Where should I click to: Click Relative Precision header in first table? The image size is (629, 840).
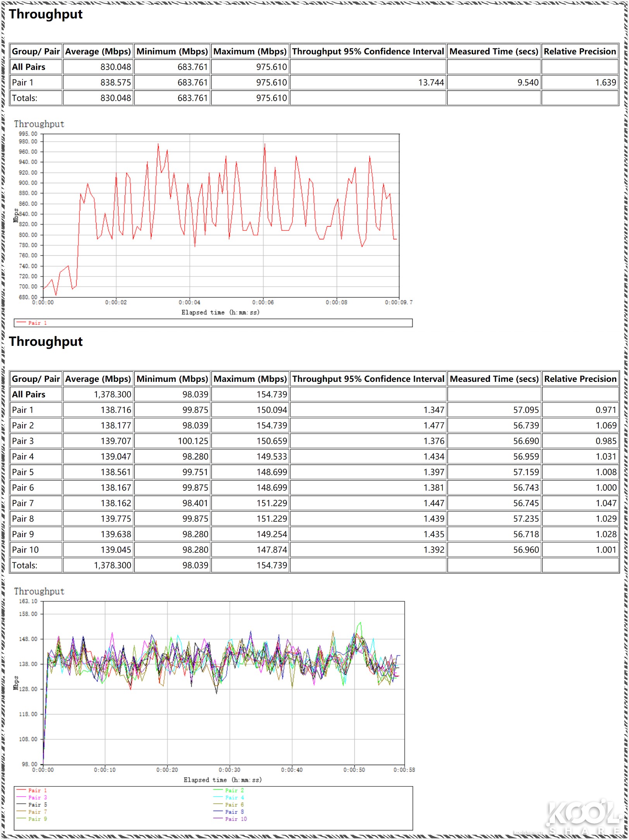pos(579,52)
